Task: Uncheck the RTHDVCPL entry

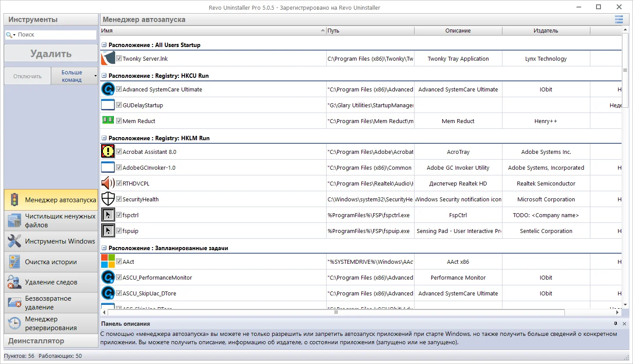Action: pos(119,183)
